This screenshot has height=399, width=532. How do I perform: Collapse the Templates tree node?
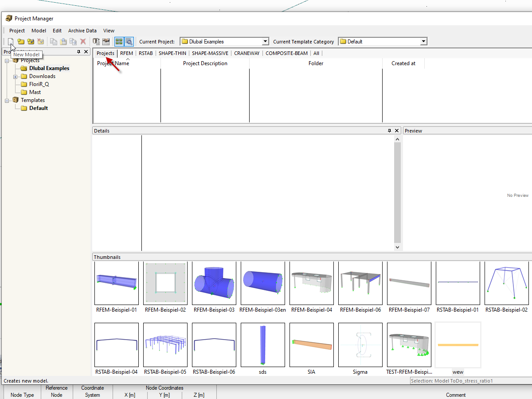click(x=7, y=101)
